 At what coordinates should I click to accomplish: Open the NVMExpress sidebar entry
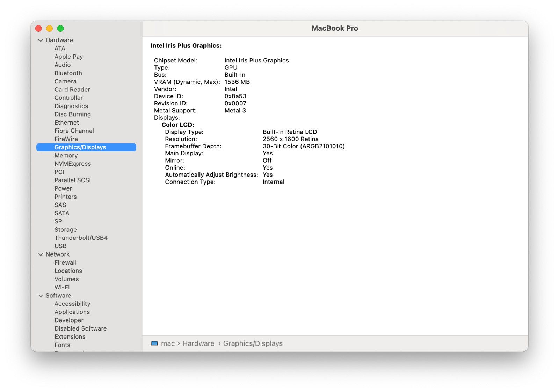coord(72,164)
